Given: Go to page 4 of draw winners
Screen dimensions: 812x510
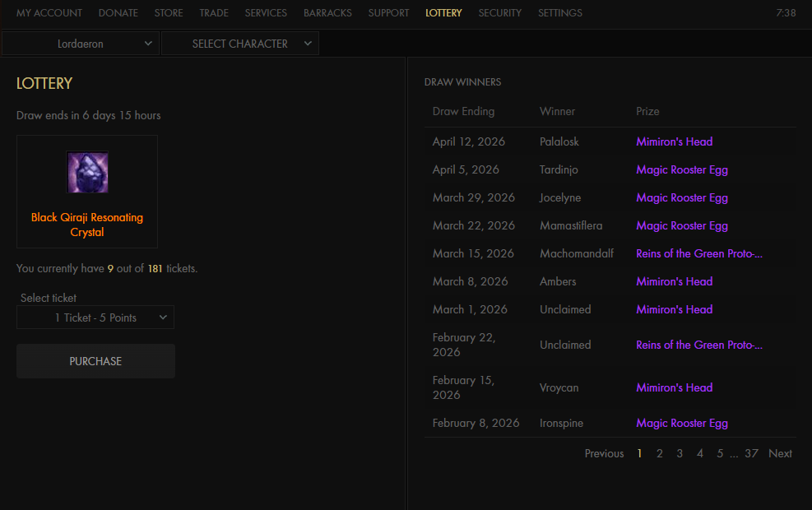Looking at the screenshot, I should click(x=700, y=453).
